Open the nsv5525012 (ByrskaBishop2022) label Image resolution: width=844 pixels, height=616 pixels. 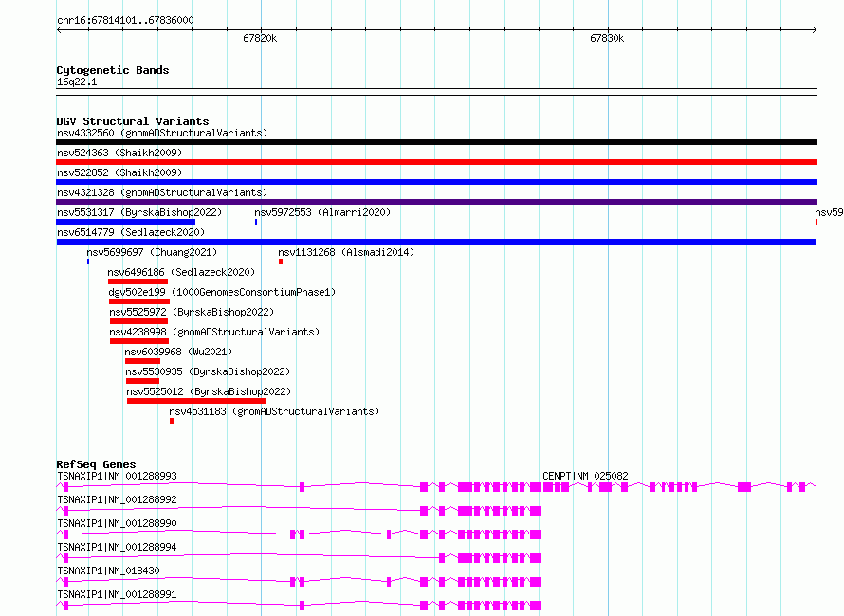209,391
